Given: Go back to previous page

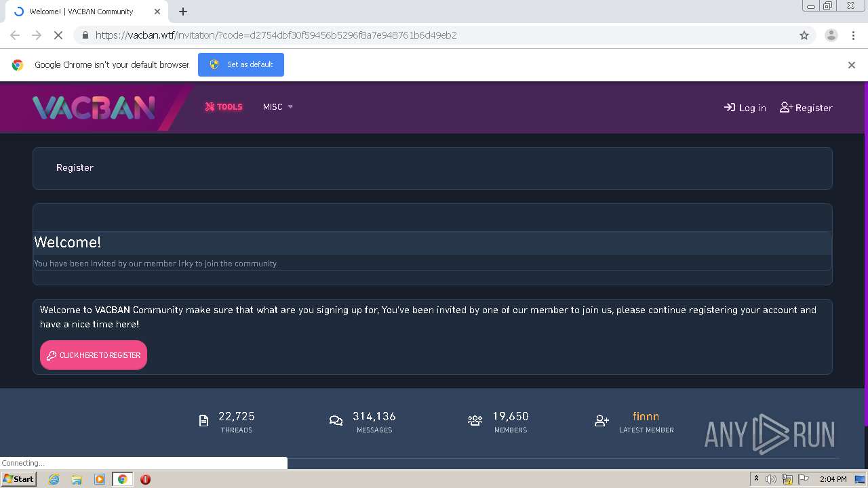Looking at the screenshot, I should click(15, 35).
